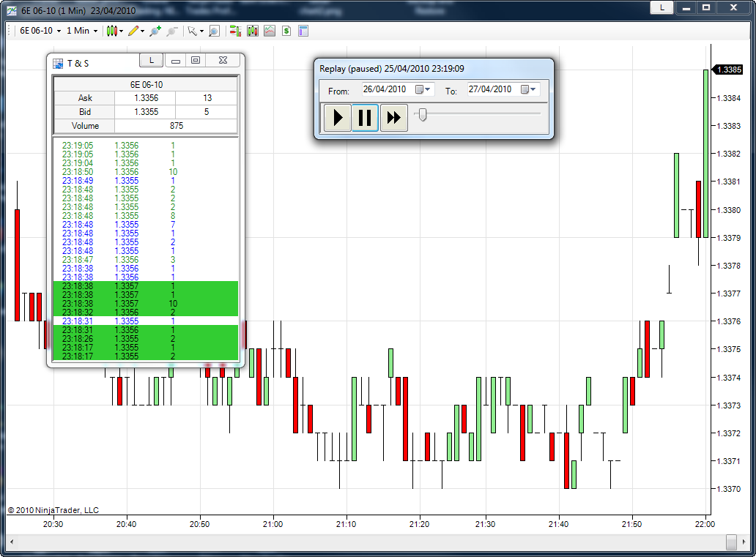Screen dimensions: 756x557
Task: Open the Indicators line chart icon
Action: pyautogui.click(x=270, y=31)
